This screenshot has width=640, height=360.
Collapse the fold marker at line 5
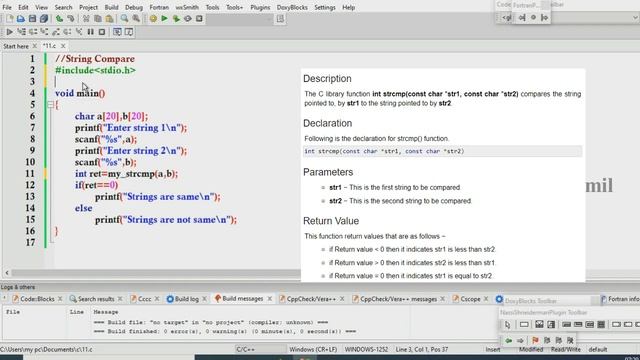50,105
